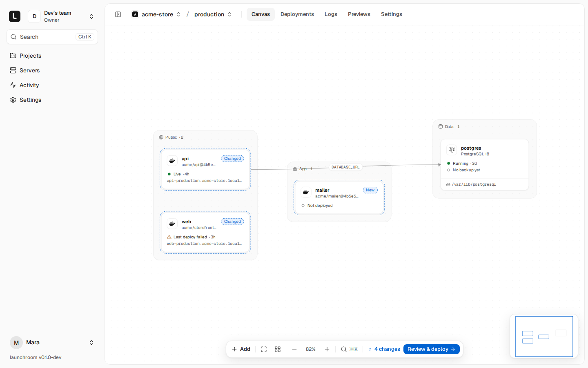Click the canvas minimap thumbnail
The width and height of the screenshot is (588, 368).
(544, 336)
